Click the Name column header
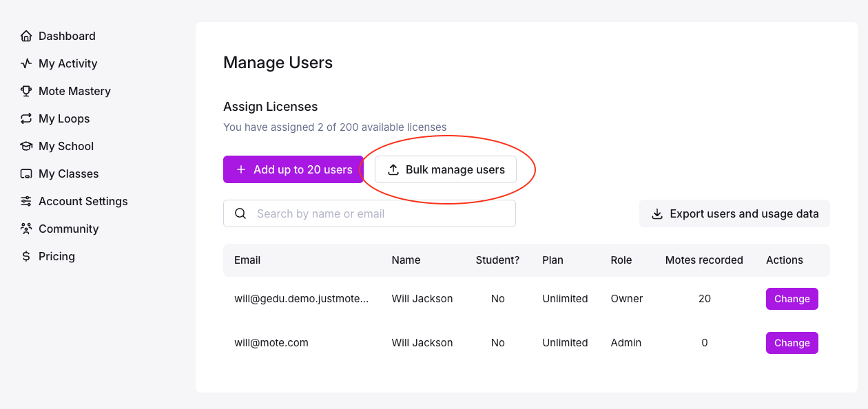Viewport: 868px width, 409px height. click(406, 260)
